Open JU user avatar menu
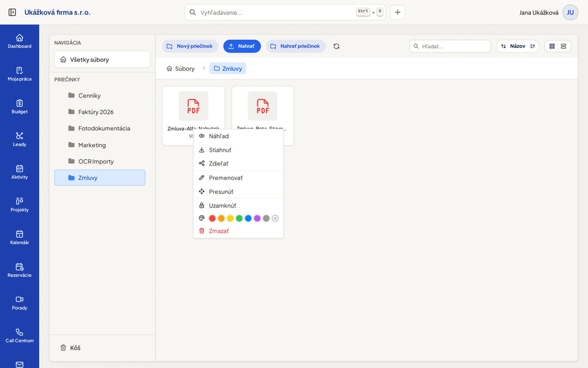Image resolution: width=588 pixels, height=368 pixels. (570, 13)
